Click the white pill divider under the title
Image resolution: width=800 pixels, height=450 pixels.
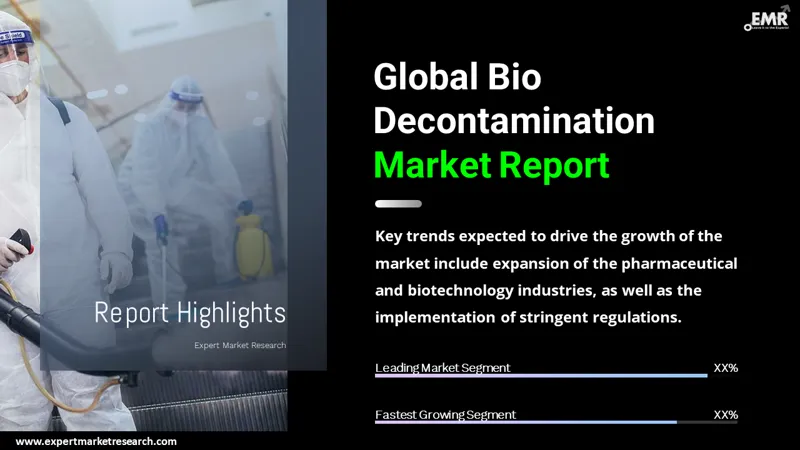tap(398, 204)
